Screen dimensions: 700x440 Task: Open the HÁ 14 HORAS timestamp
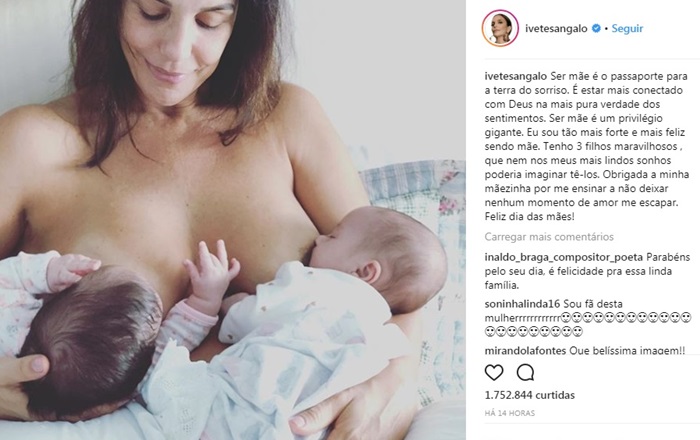point(510,413)
